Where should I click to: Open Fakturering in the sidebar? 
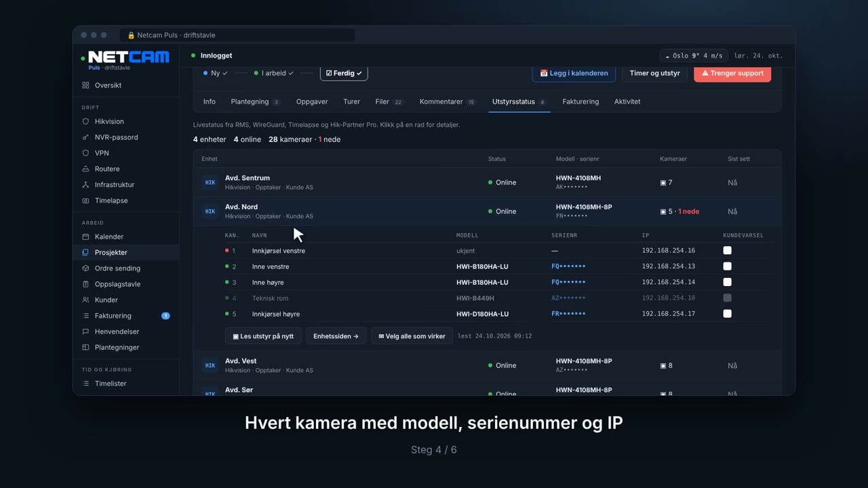pos(126,316)
